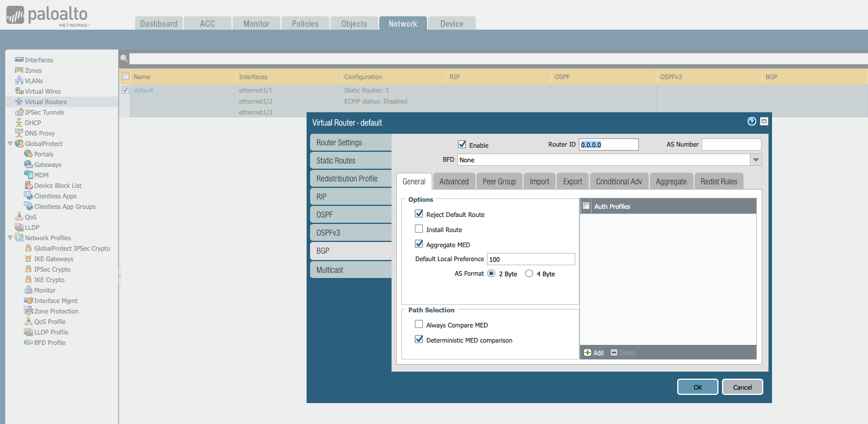The height and width of the screenshot is (424, 868).
Task: Click the Zone Protection icon
Action: point(29,311)
